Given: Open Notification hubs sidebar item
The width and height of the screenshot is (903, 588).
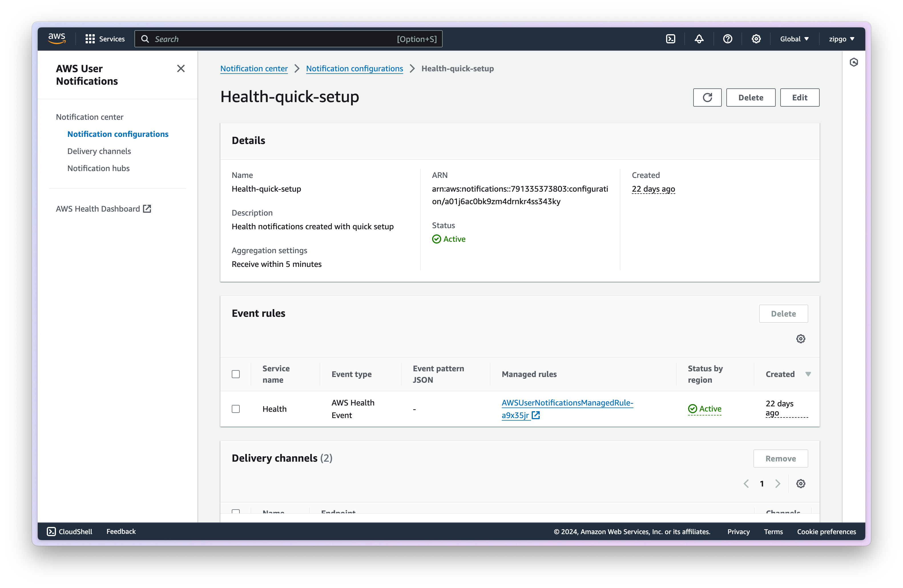Looking at the screenshot, I should tap(98, 168).
